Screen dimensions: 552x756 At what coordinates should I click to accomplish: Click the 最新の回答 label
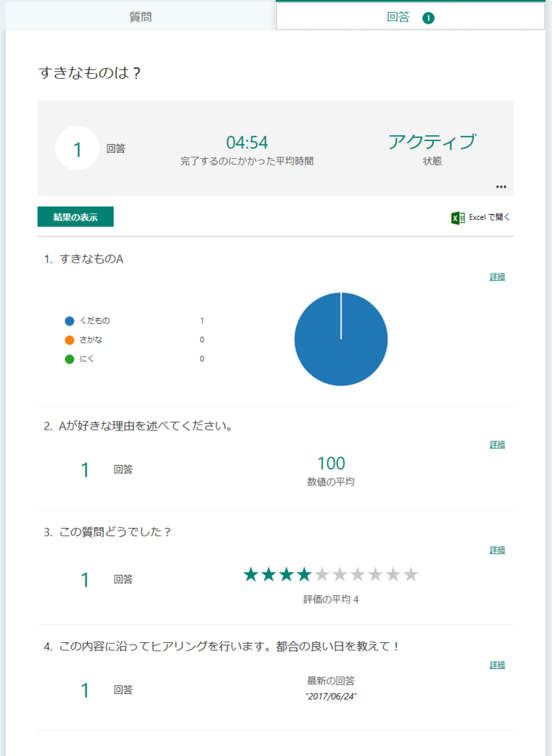331,681
